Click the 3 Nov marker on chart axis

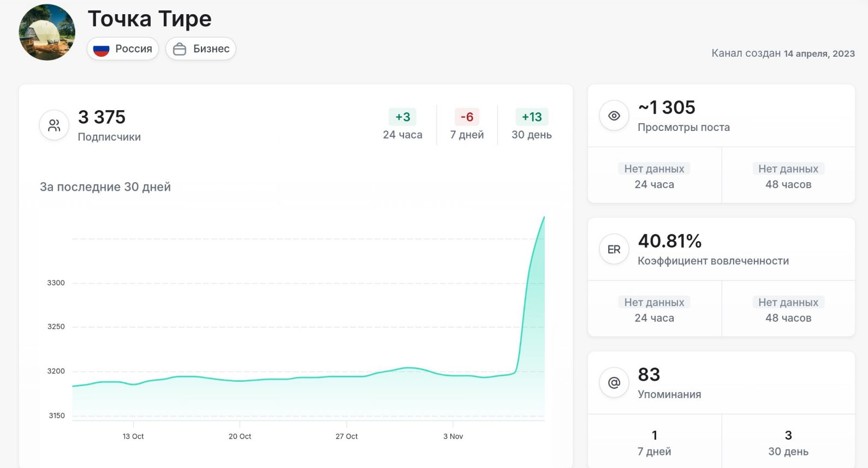453,436
